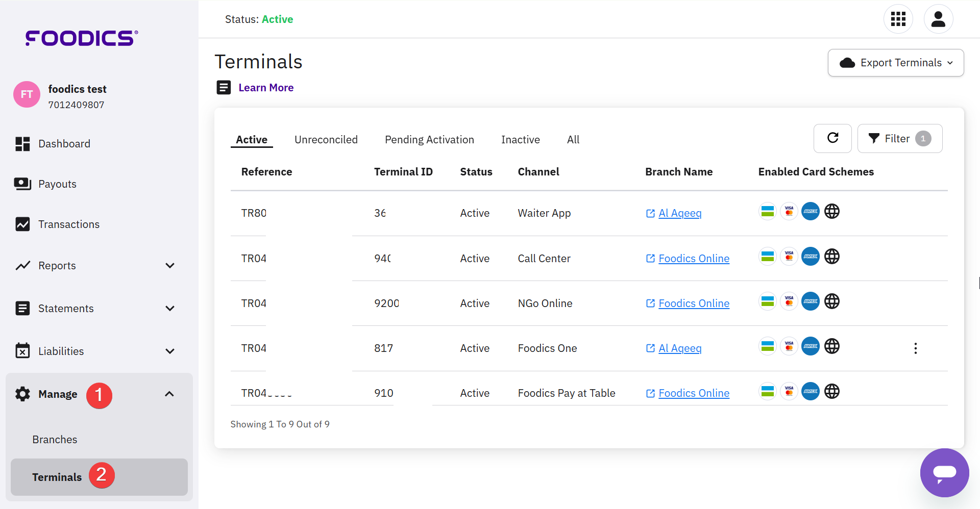This screenshot has height=509, width=980.
Task: Refresh the terminals list
Action: (x=832, y=138)
